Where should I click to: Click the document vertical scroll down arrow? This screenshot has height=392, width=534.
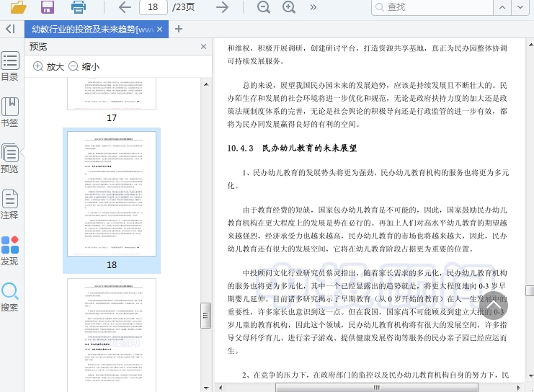click(530, 376)
